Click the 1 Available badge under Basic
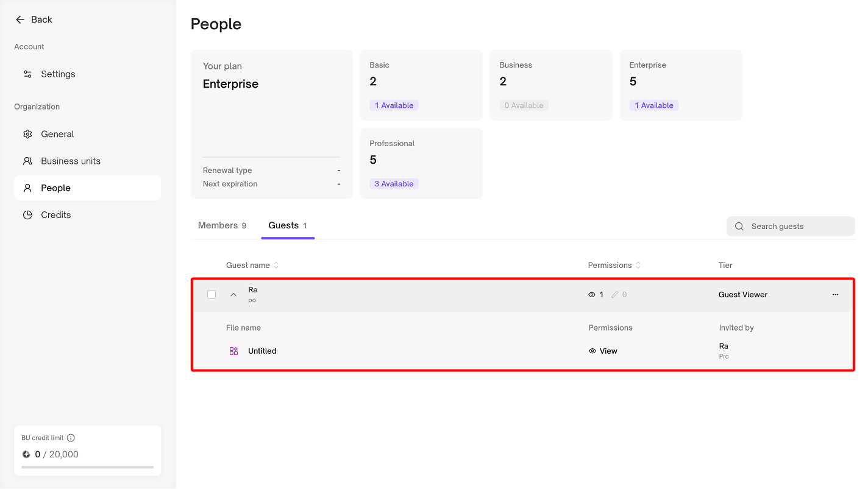The image size is (868, 489). tap(394, 105)
